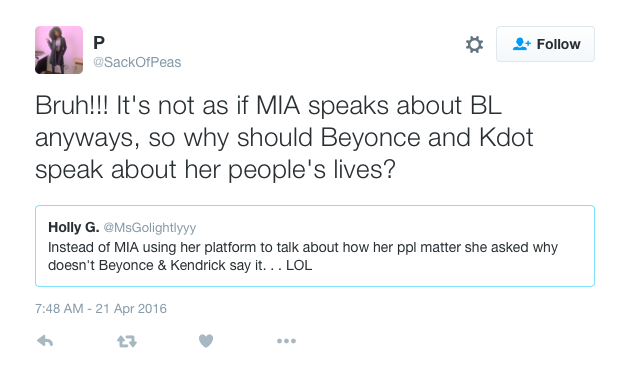Click the display name P
Image resolution: width=632 pixels, height=380 pixels.
pyautogui.click(x=99, y=42)
